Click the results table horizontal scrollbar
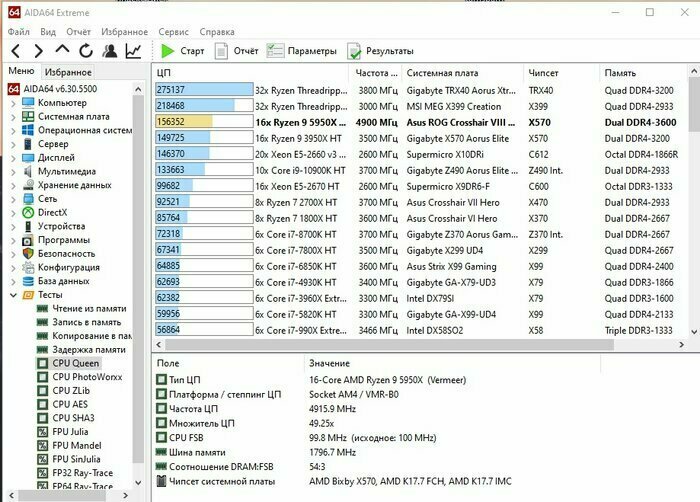Screen dimensions: 700x502 tap(389, 345)
